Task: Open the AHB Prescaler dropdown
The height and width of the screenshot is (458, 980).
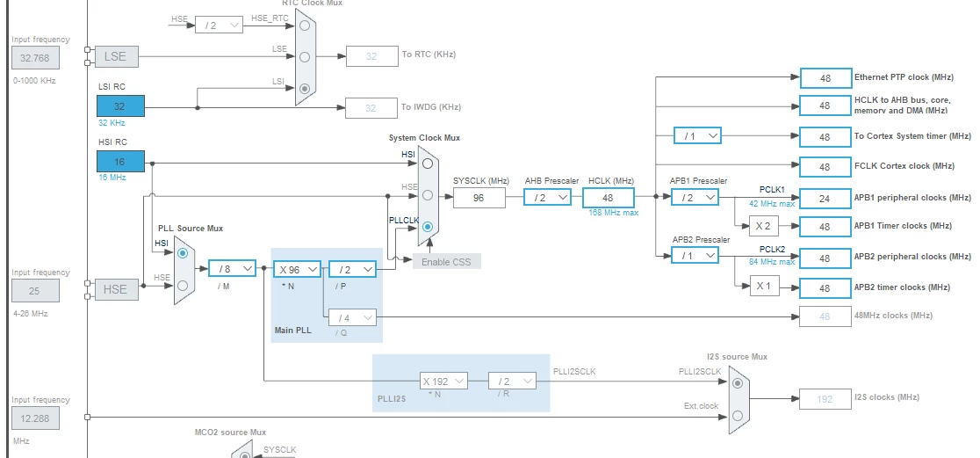Action: click(547, 198)
